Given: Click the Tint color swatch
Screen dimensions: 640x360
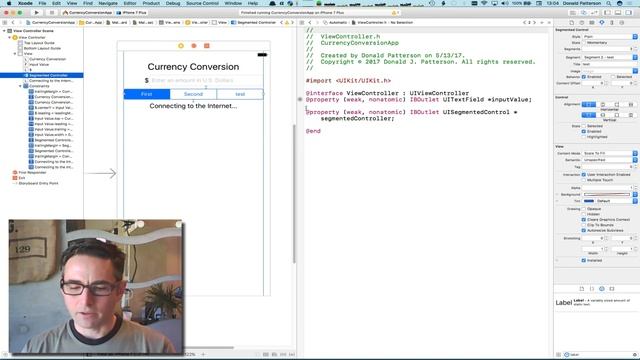Looking at the screenshot, I should pyautogui.click(x=589, y=201).
